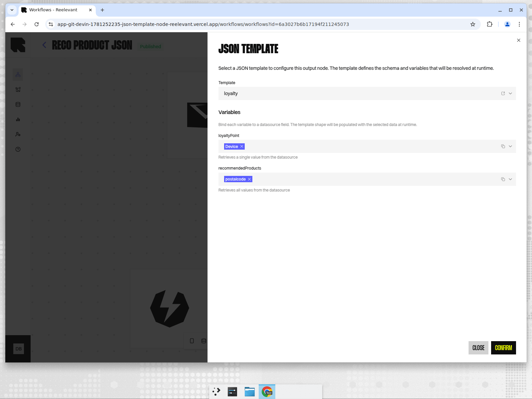Open the settings mixer taskbar app

click(x=232, y=392)
